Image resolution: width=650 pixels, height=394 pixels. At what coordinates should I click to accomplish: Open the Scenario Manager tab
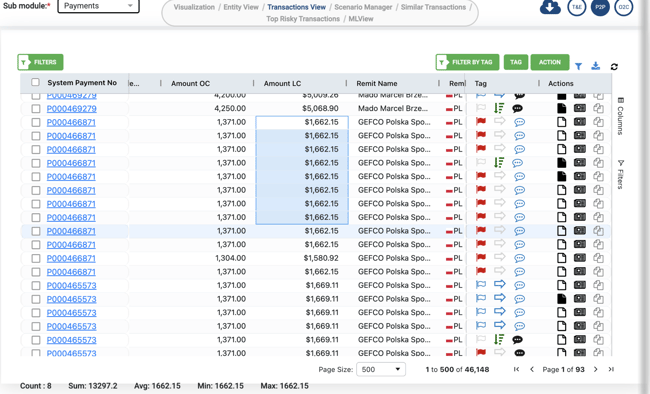[x=363, y=7]
